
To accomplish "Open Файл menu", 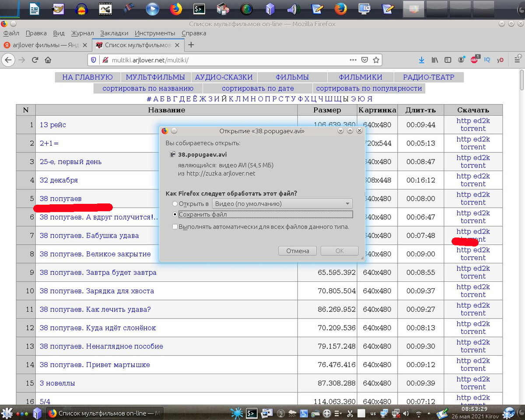I will pos(11,33).
